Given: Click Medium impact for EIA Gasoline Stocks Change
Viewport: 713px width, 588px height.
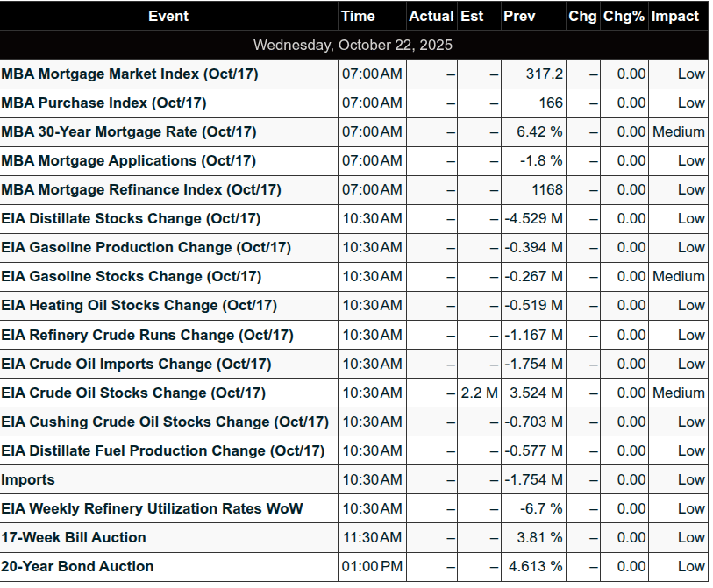Looking at the screenshot, I should pyautogui.click(x=678, y=277).
